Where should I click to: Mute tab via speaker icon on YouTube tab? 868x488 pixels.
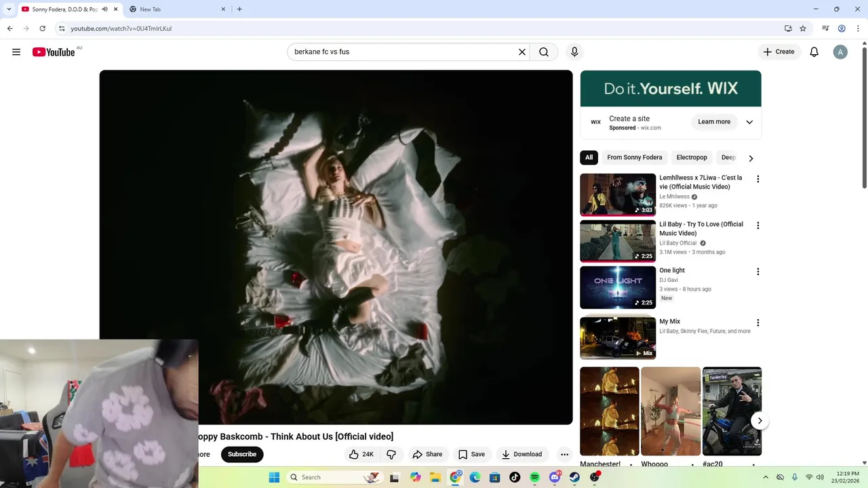click(x=105, y=9)
